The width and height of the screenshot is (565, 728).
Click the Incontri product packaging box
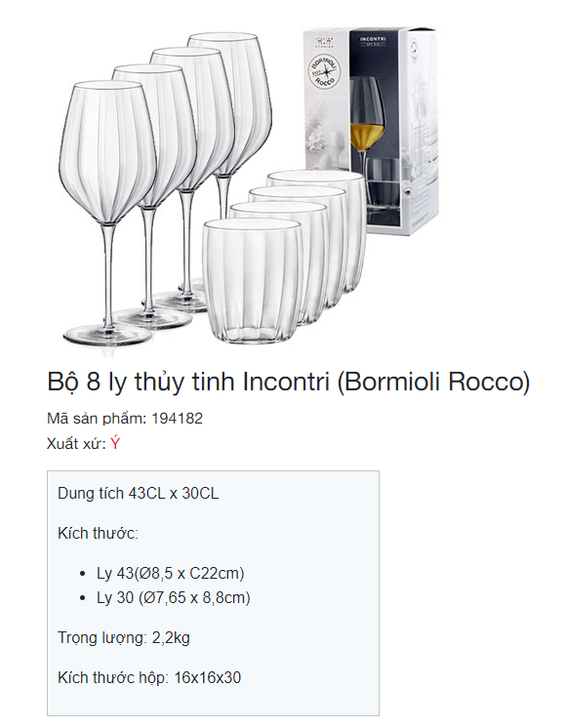[x=371, y=131]
